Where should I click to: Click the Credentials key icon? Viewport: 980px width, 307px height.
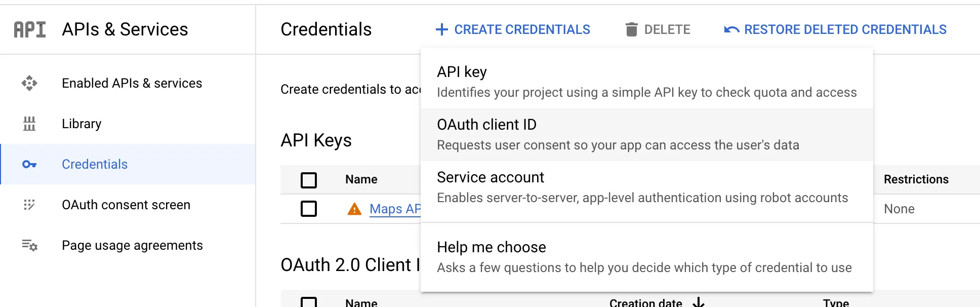pyautogui.click(x=29, y=164)
